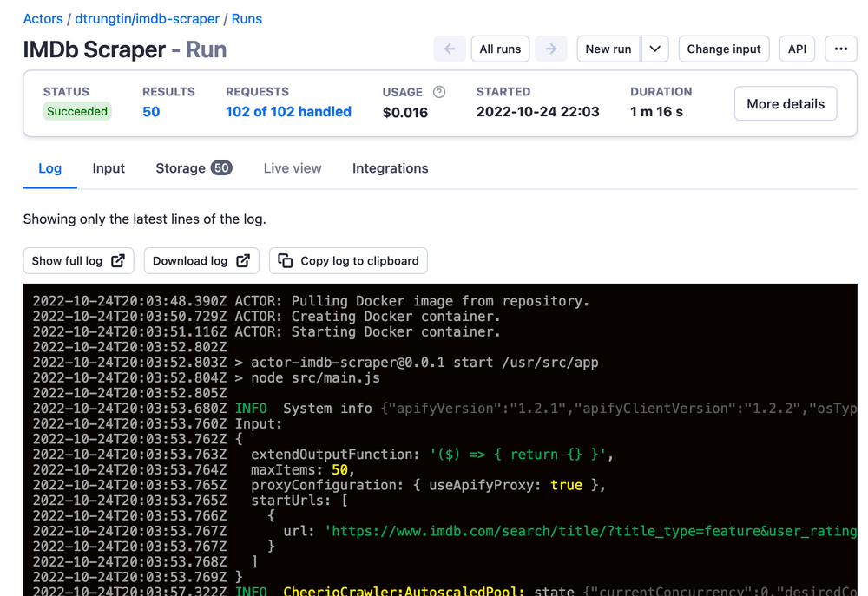
Task: Click the next run arrow icon
Action: tap(550, 49)
